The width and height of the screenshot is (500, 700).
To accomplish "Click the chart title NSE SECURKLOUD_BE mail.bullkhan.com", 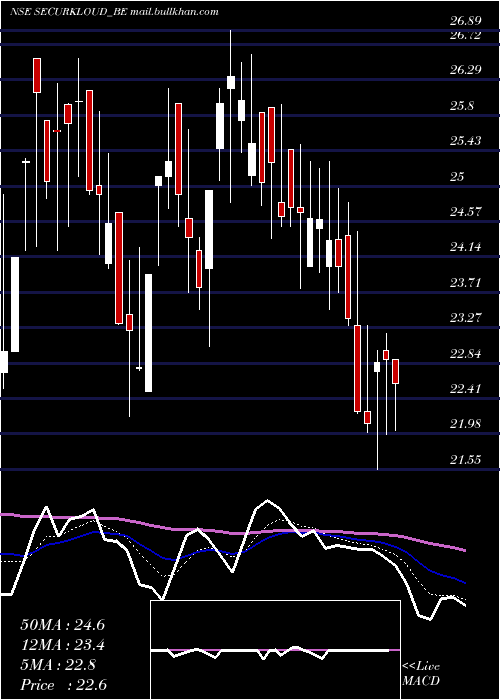I will coord(114,12).
